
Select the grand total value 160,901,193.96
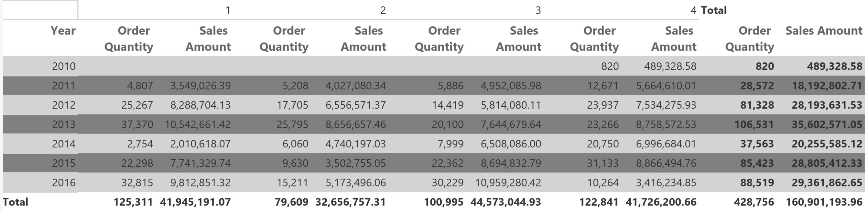[824, 202]
